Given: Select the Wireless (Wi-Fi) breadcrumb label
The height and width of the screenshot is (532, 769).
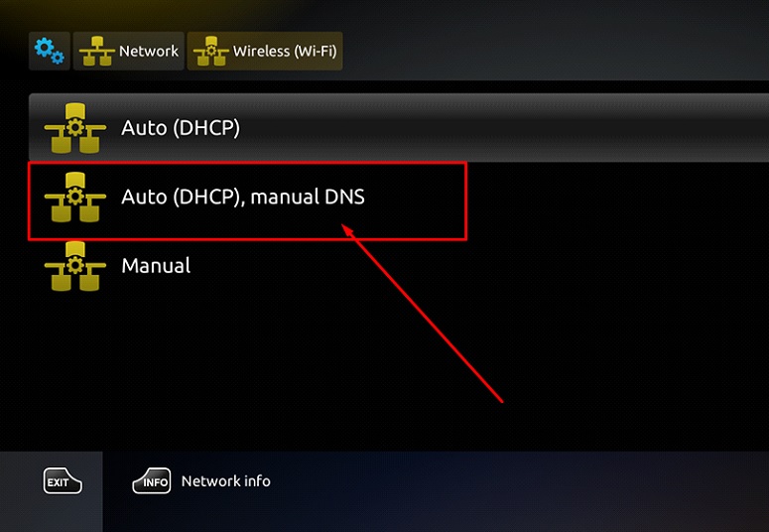Looking at the screenshot, I should [x=285, y=51].
